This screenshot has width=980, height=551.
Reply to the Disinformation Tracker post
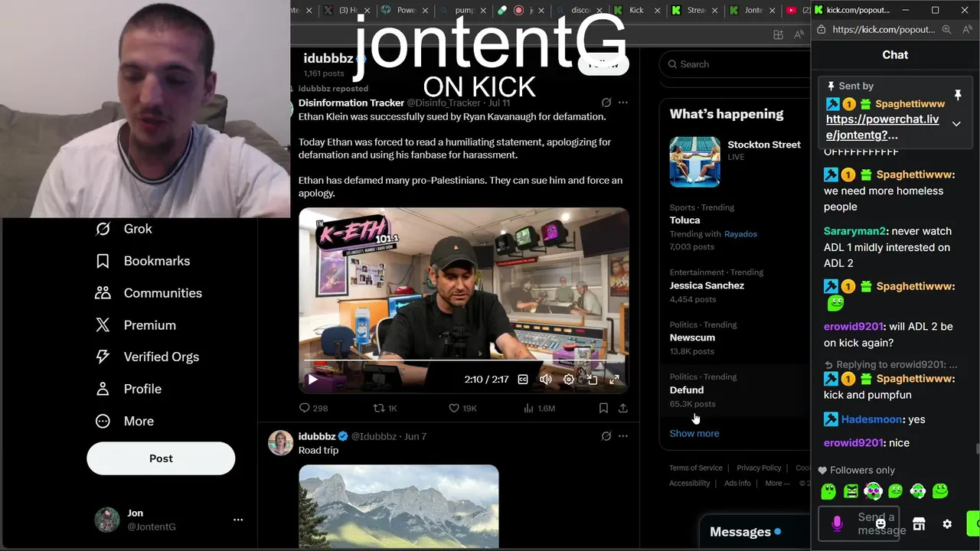click(x=313, y=408)
